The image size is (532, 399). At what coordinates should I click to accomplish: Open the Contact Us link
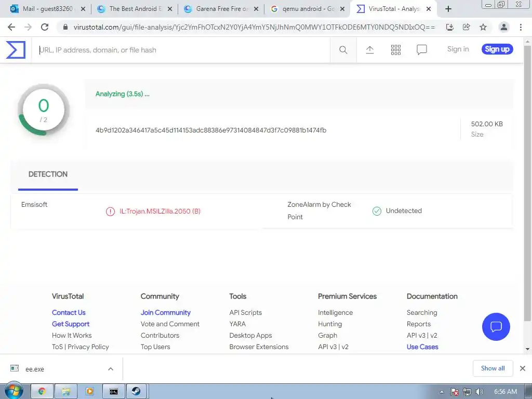point(69,312)
